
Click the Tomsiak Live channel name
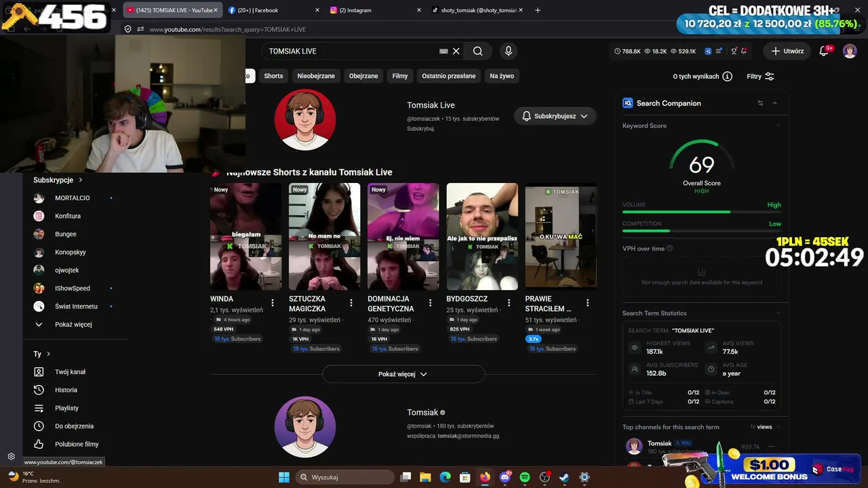[431, 105]
